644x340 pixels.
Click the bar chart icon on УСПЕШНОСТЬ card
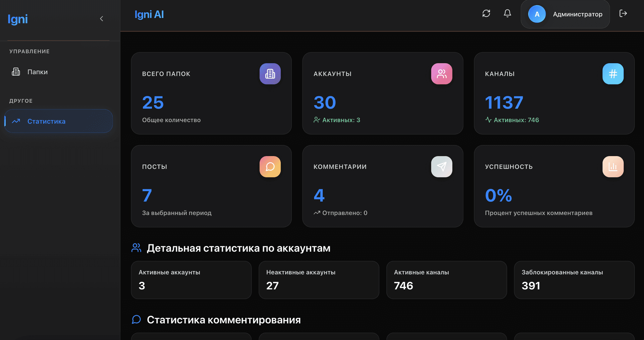coord(613,166)
